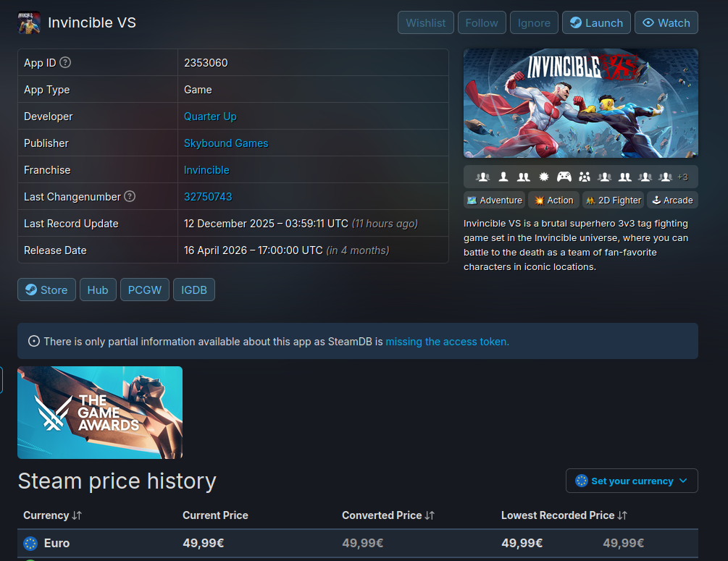Open The Game Awards banner
The height and width of the screenshot is (561, 728).
pos(100,413)
